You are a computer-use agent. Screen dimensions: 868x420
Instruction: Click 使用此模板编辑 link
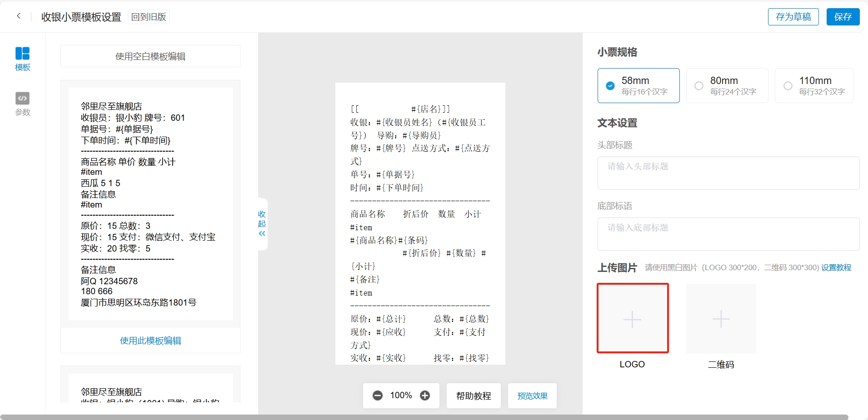point(150,341)
